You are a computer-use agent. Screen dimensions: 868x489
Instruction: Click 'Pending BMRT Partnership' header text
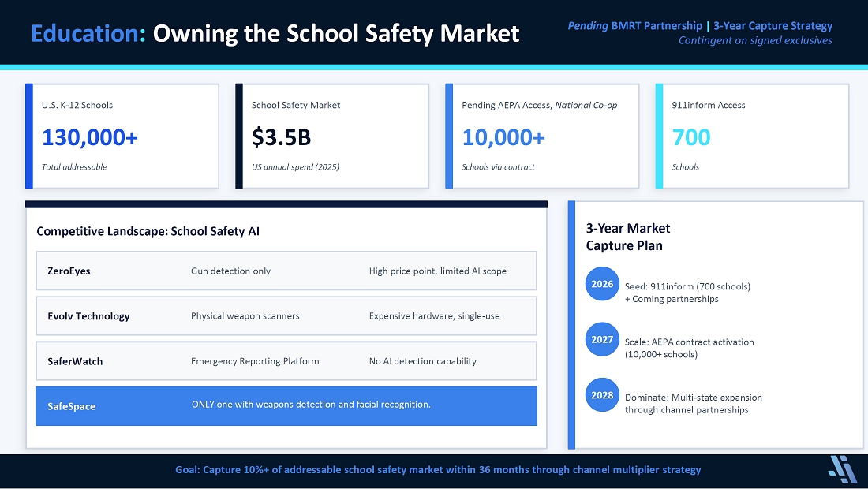point(635,25)
